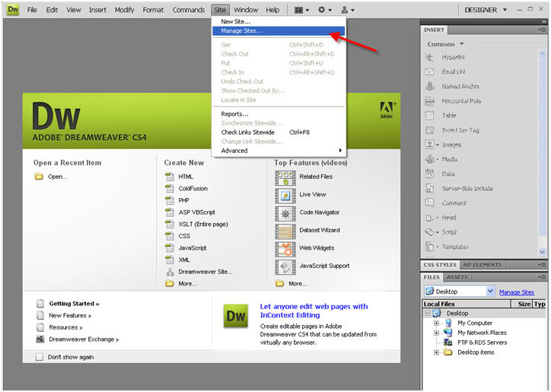
Task: Open the Getting Started link
Action: [x=74, y=304]
